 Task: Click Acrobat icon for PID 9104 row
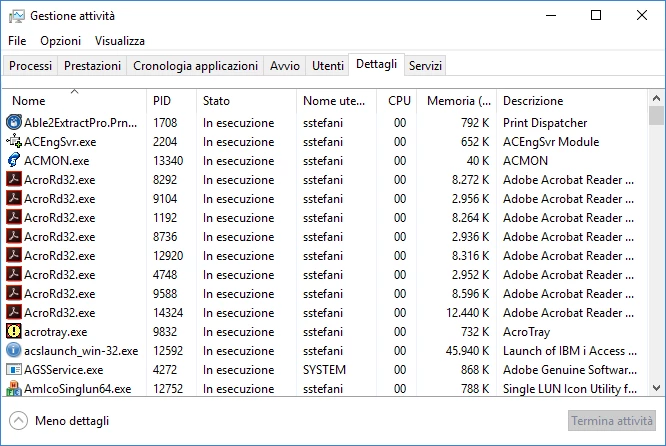pos(14,198)
